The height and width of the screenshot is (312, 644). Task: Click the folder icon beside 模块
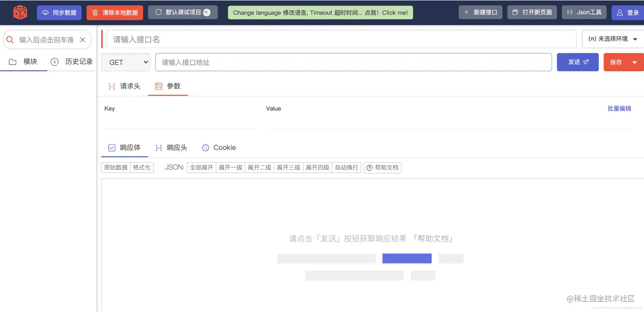(x=13, y=62)
